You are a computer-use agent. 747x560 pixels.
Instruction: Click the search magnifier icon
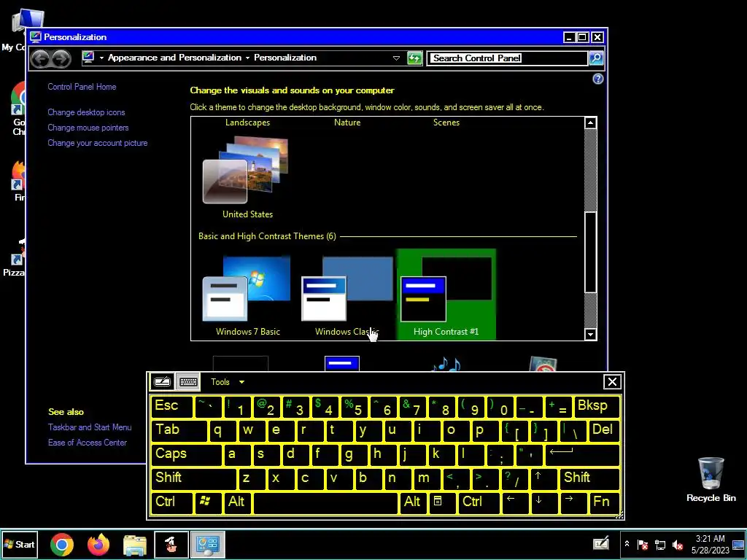point(596,58)
